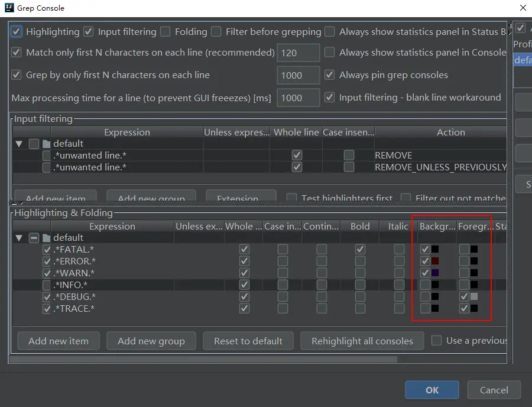Enable Case insensitive for REMOVE_UNLESS_PREVIOUSLY row
The width and height of the screenshot is (532, 407).
349,167
